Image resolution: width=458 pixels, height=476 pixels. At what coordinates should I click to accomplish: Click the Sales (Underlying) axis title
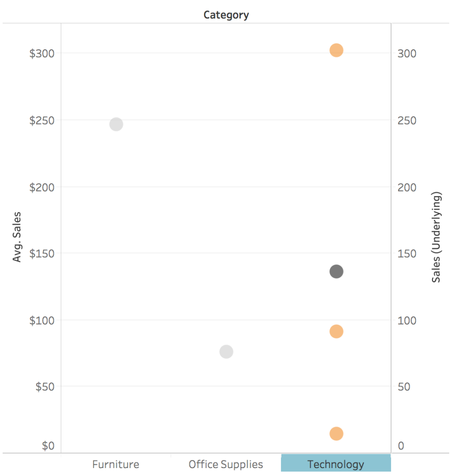[x=436, y=237]
